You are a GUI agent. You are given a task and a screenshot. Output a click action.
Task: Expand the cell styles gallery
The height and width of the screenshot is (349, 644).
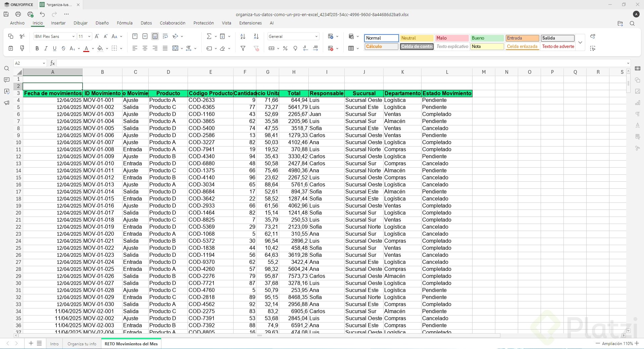tap(580, 43)
